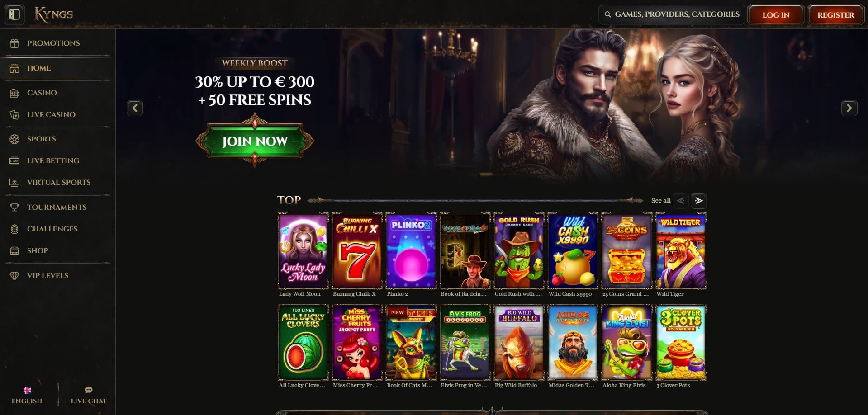Click the Sports ball icon

(14, 139)
